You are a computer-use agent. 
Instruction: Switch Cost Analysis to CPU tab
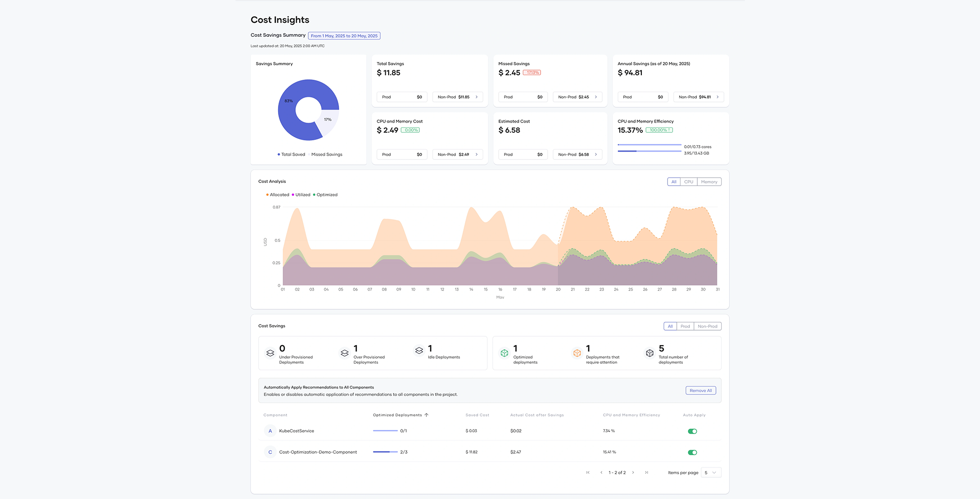point(688,182)
